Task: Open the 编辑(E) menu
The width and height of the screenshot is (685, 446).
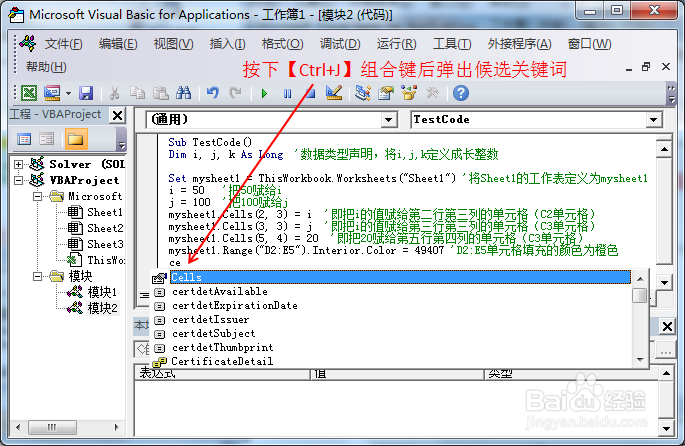Action: (118, 44)
